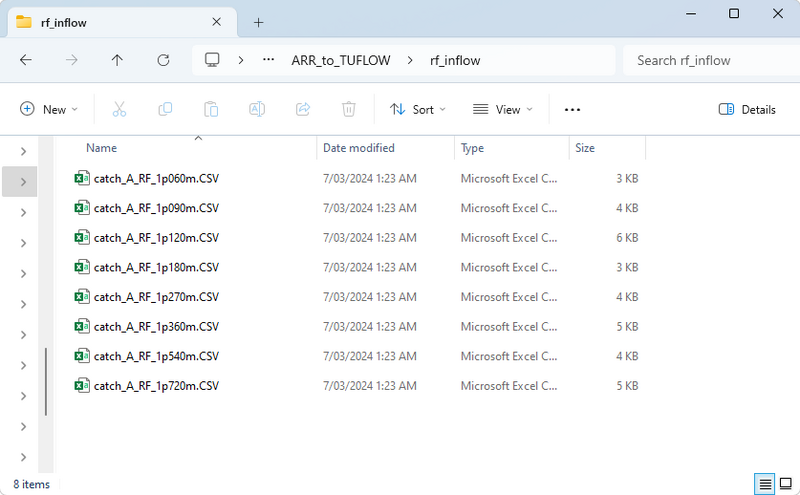Open the See more options menu
Viewport: 800px width, 495px height.
572,109
